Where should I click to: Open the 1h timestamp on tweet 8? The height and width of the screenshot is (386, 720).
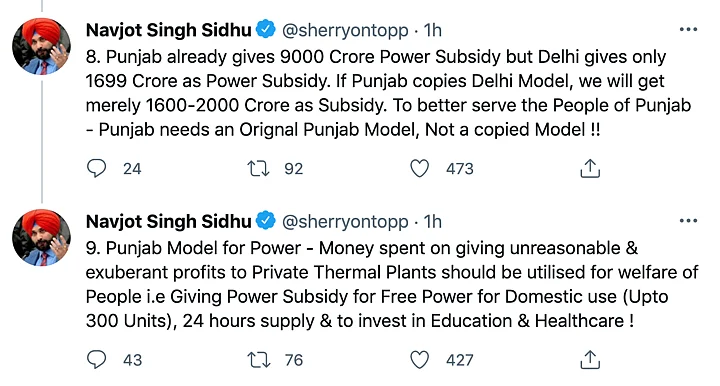[x=433, y=30]
